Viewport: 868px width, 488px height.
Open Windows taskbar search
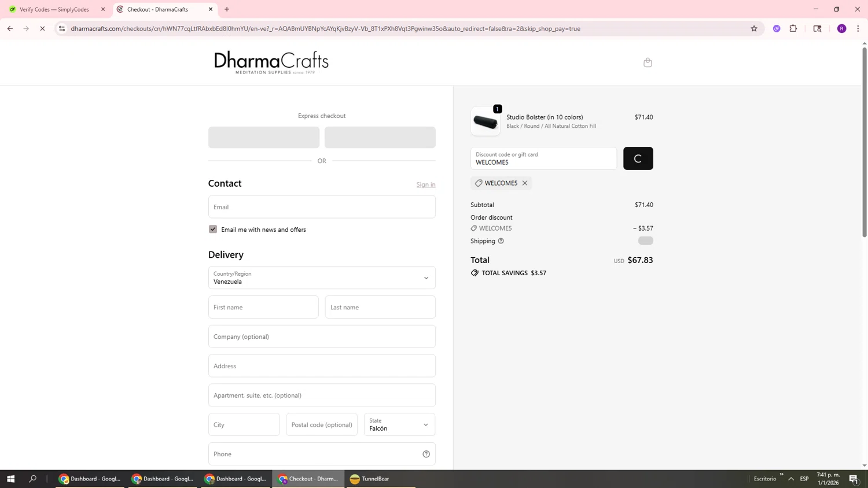(32, 479)
